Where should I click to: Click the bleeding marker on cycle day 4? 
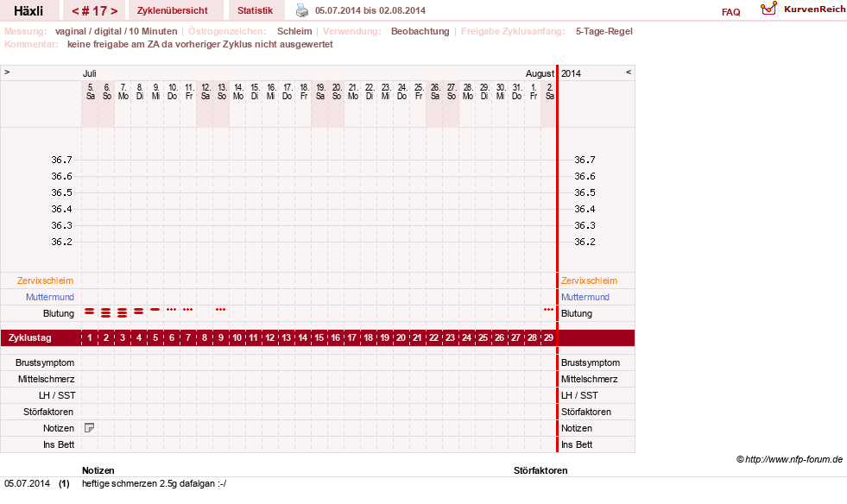point(138,312)
